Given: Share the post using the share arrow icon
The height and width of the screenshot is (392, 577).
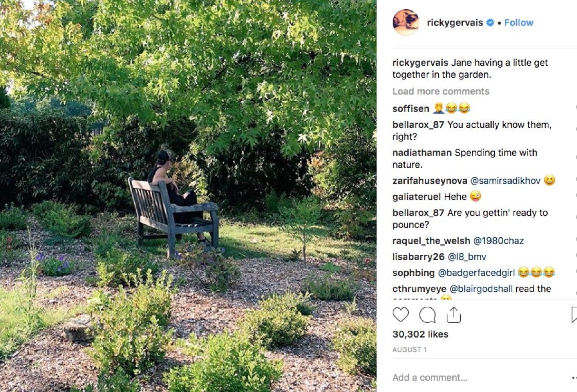Looking at the screenshot, I should click(454, 314).
